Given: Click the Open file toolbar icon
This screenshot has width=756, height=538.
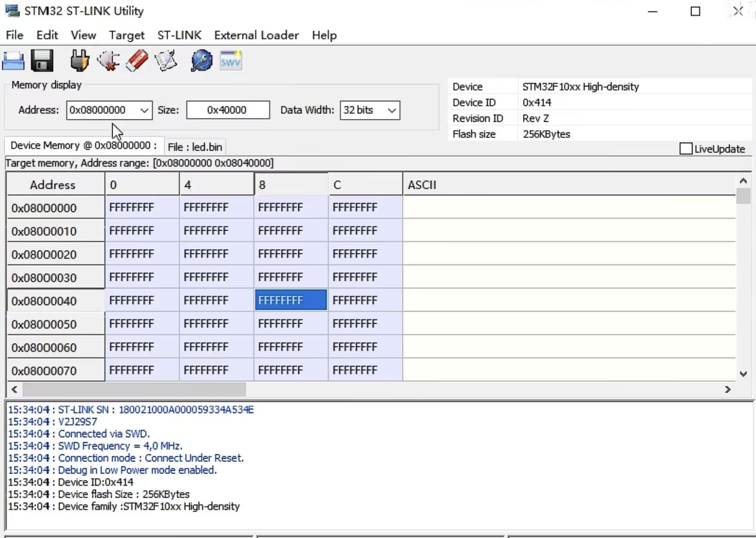Looking at the screenshot, I should coord(13,61).
